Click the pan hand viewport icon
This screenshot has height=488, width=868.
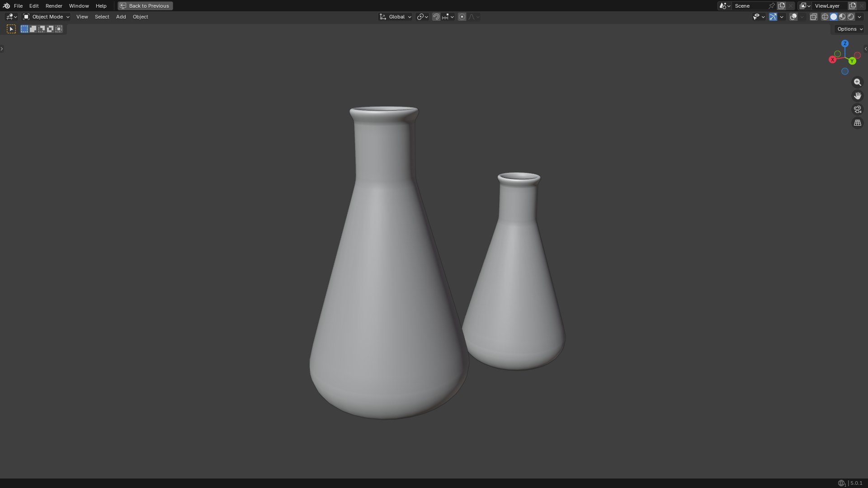tap(858, 96)
